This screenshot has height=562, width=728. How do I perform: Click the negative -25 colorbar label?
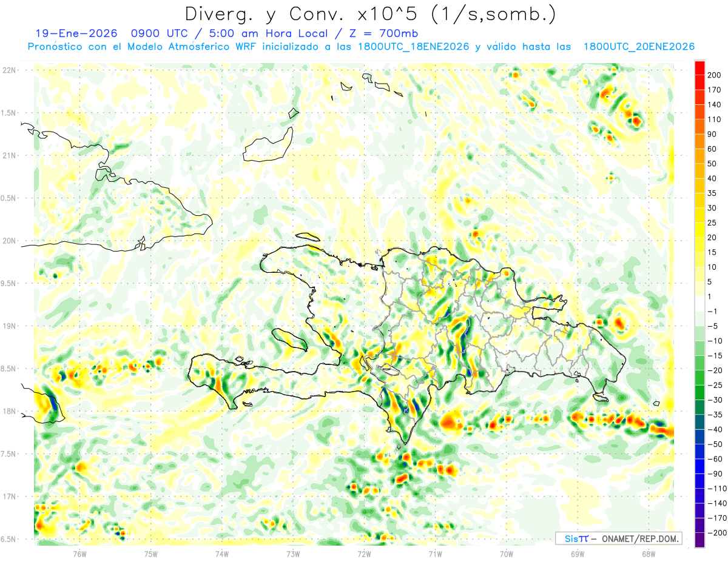point(716,385)
